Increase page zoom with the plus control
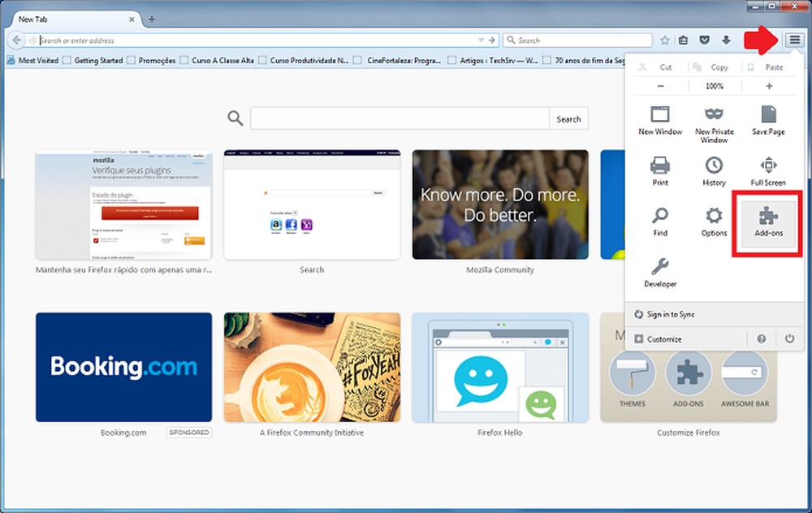The image size is (812, 513). pyautogui.click(x=768, y=85)
